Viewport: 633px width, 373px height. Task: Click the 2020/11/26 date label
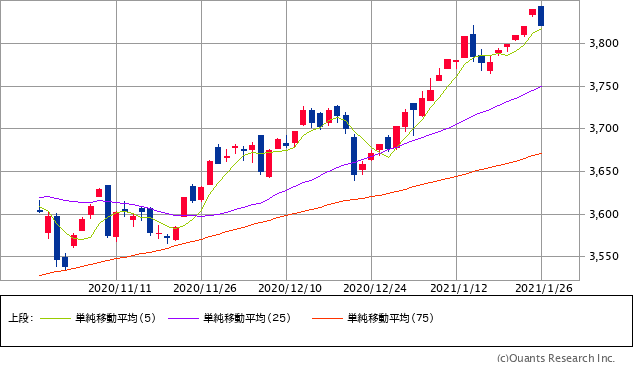tap(205, 288)
